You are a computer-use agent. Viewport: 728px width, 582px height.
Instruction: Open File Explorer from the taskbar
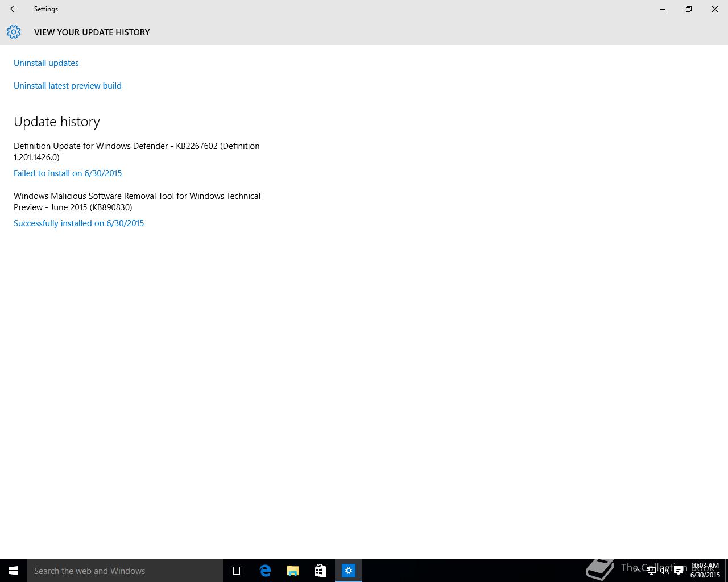tap(293, 571)
